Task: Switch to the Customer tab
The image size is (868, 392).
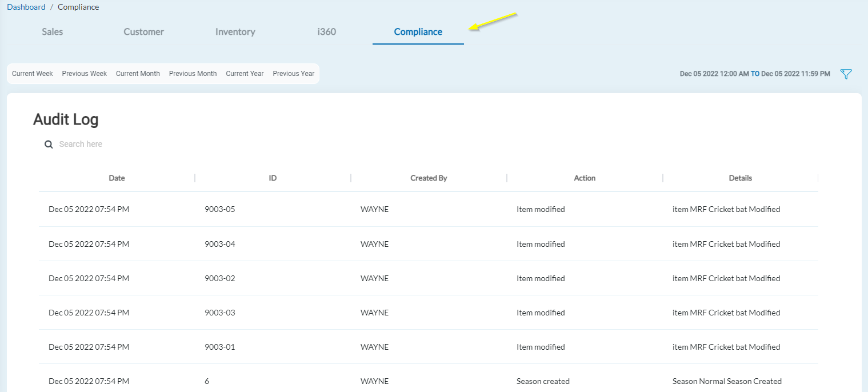Action: point(143,32)
